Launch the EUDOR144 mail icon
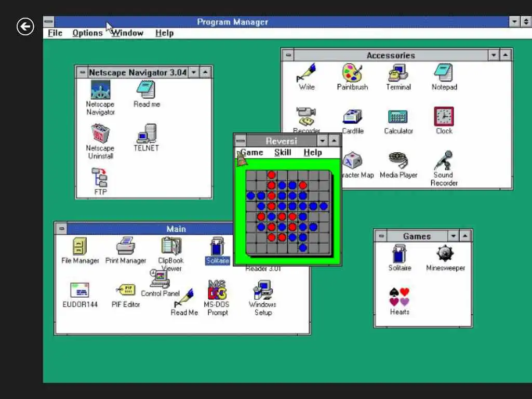 tap(79, 290)
